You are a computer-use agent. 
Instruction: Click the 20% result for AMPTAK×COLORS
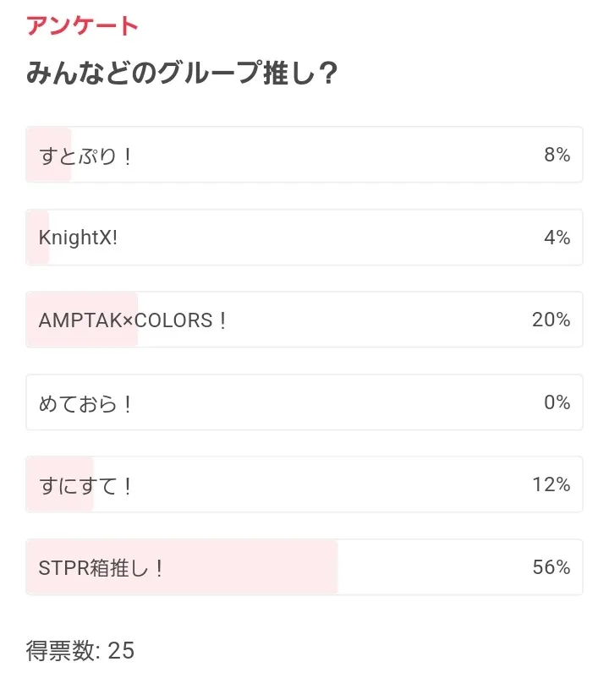pyautogui.click(x=551, y=320)
